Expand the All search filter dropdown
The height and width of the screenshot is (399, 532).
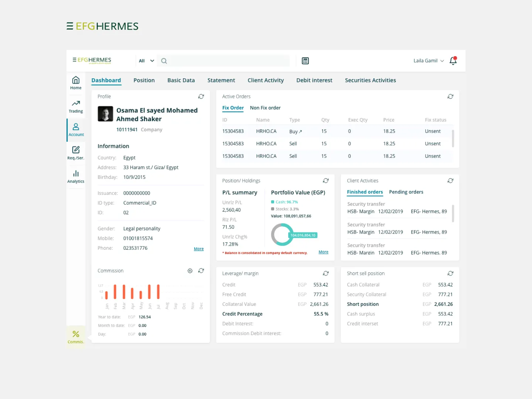pyautogui.click(x=146, y=61)
